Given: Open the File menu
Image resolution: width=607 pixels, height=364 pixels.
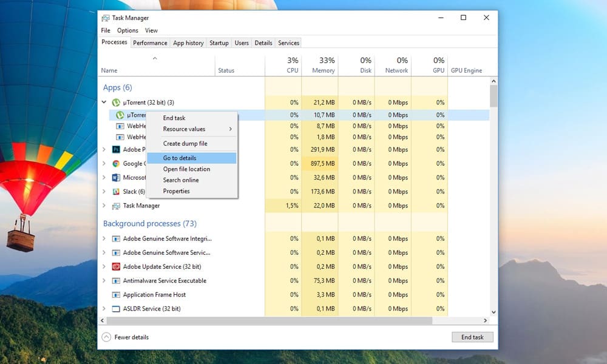Looking at the screenshot, I should point(106,30).
